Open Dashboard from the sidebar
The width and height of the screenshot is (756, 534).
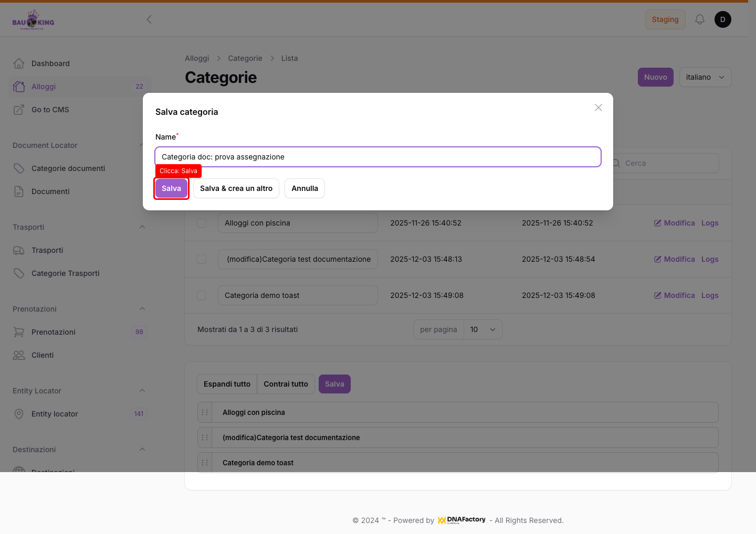click(50, 63)
